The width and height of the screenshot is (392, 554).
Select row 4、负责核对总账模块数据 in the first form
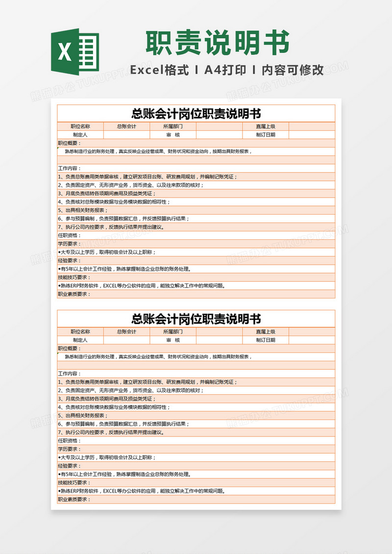click(x=196, y=201)
